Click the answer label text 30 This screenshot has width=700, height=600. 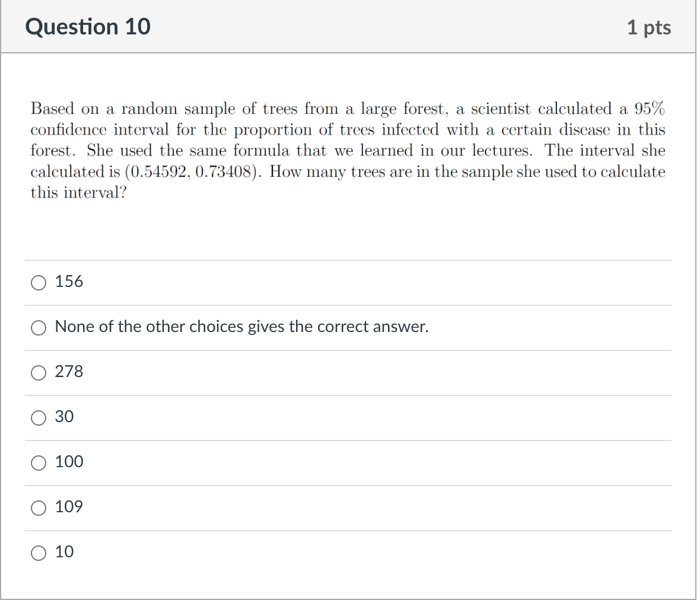tap(64, 417)
